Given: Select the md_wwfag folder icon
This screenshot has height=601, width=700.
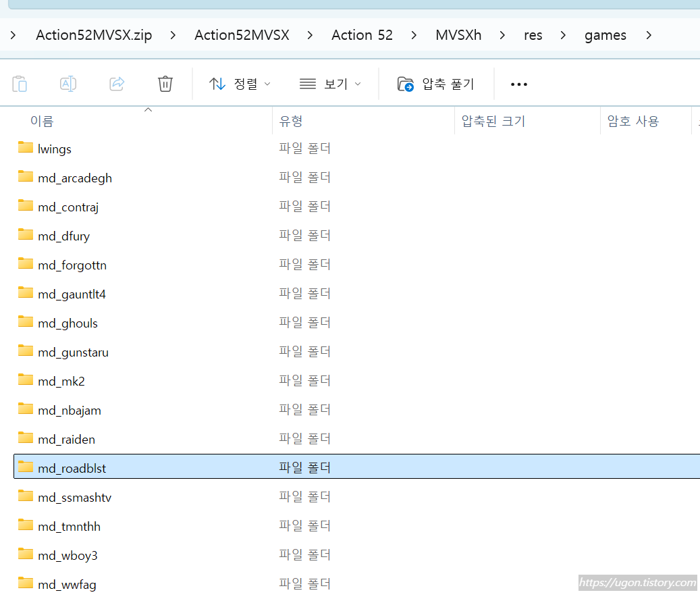Looking at the screenshot, I should [x=26, y=583].
